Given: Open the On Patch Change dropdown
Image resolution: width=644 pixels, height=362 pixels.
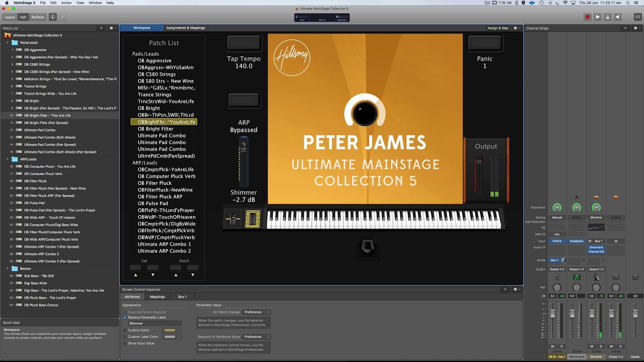Looking at the screenshot, I should click(x=257, y=312).
